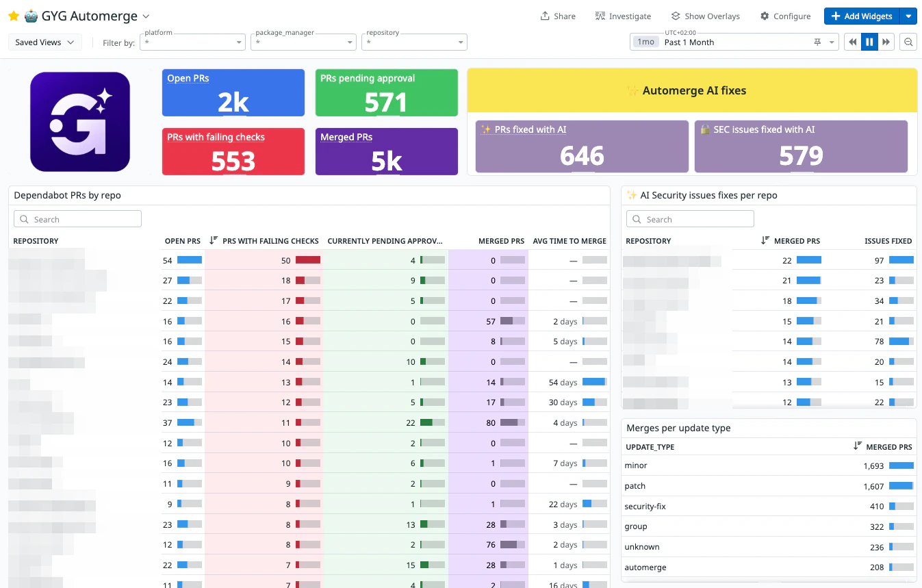922x588 pixels.
Task: Click the PRs pending approval 571 widget
Action: click(387, 92)
